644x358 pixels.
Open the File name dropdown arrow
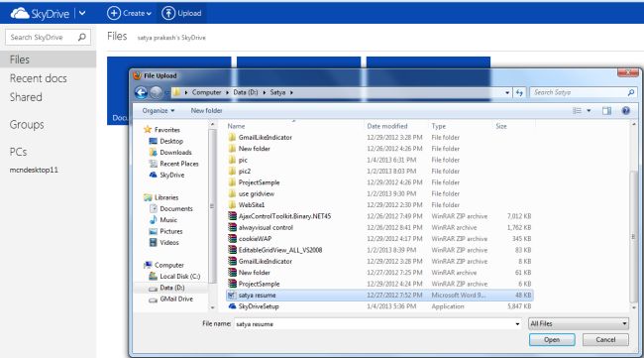[517, 324]
